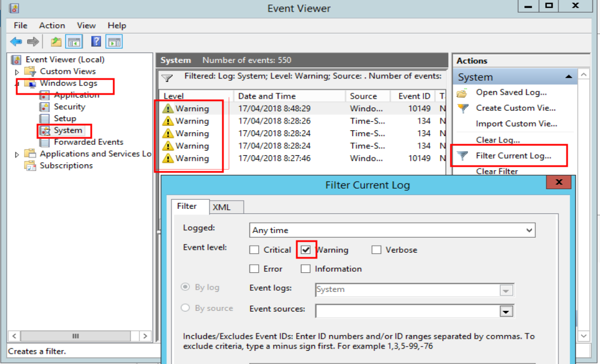The width and height of the screenshot is (600, 364).
Task: Click the Open Saved Log folder icon
Action: click(x=462, y=93)
